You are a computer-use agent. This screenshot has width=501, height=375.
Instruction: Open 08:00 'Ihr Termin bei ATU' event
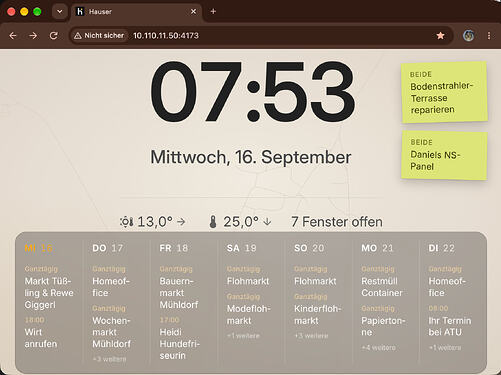point(450,321)
